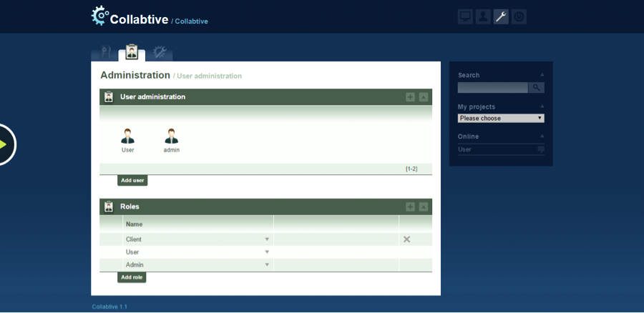Delete the Client role with X
This screenshot has width=644, height=313.
406,239
